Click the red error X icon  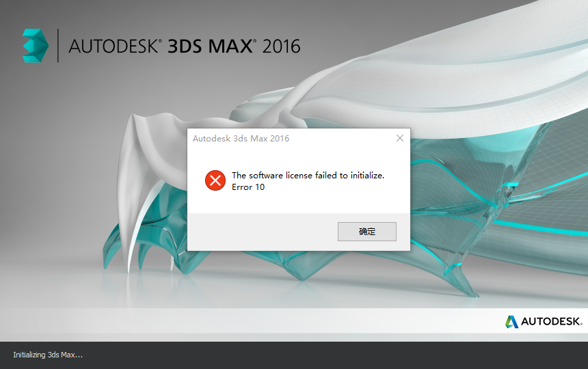coord(215,180)
